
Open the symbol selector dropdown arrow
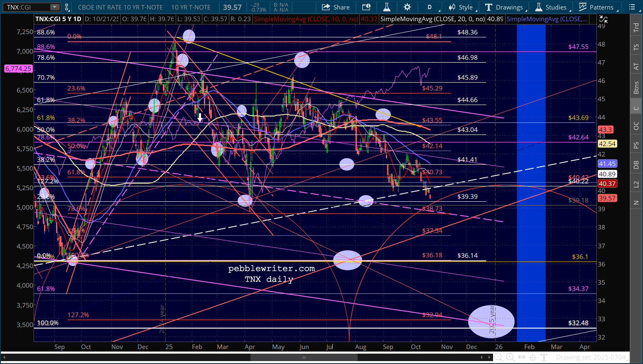[x=55, y=7]
